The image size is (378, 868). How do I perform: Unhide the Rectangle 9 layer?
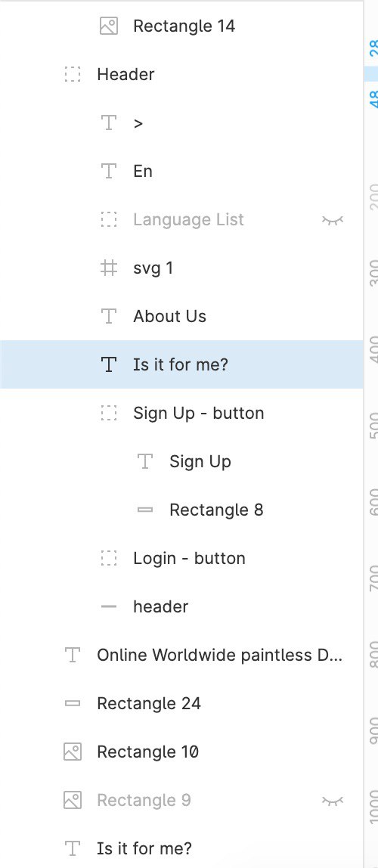click(x=333, y=801)
